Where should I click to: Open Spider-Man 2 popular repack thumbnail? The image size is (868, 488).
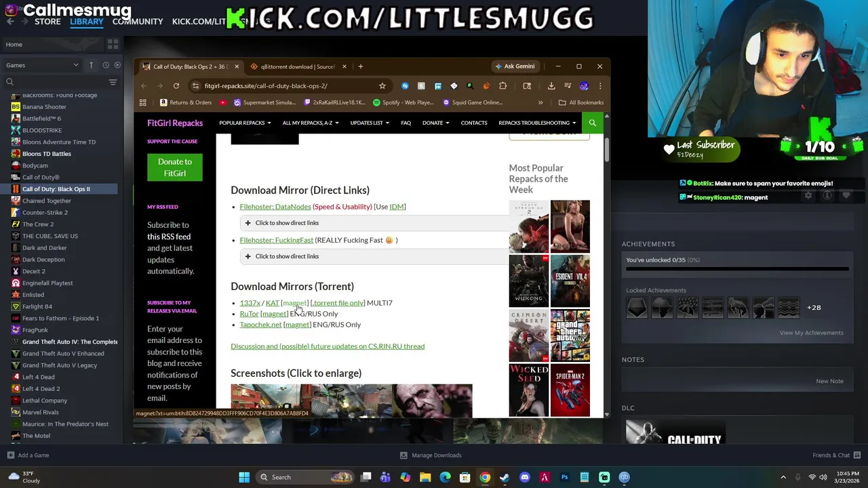(570, 390)
